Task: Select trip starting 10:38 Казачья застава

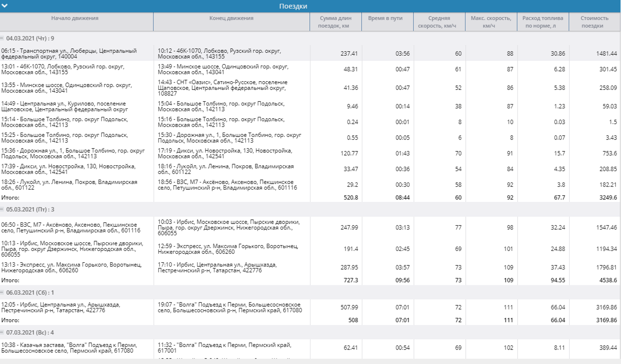Action: [69, 348]
